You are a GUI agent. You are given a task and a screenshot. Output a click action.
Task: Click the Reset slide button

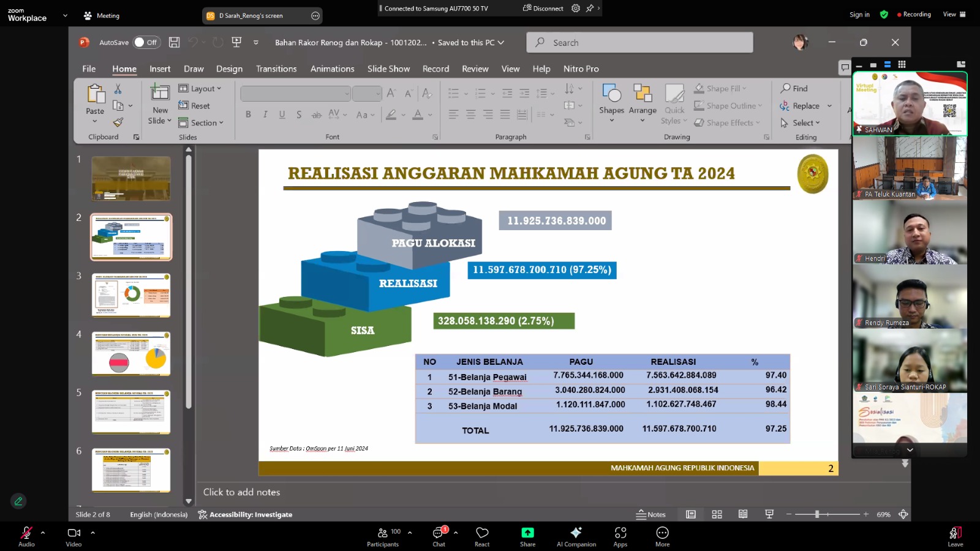tap(194, 105)
